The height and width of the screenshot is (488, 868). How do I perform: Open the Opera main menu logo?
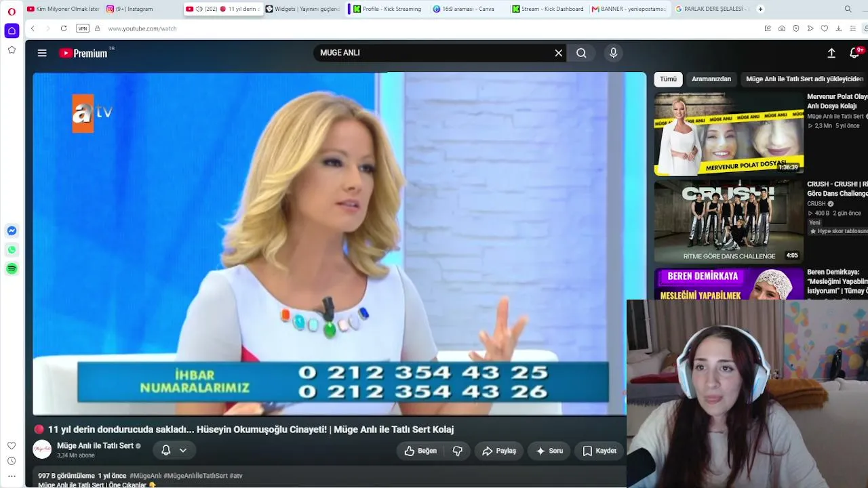tap(12, 11)
